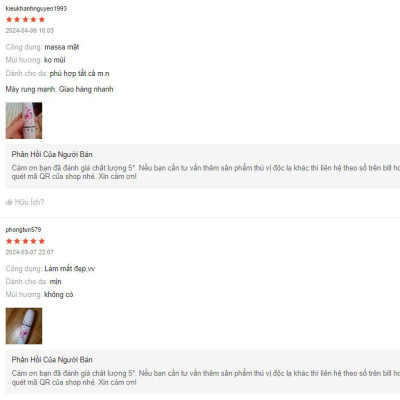The width and height of the screenshot is (400, 400).
Task: Click the date 2024-04-06 10:03
Action: (30, 31)
